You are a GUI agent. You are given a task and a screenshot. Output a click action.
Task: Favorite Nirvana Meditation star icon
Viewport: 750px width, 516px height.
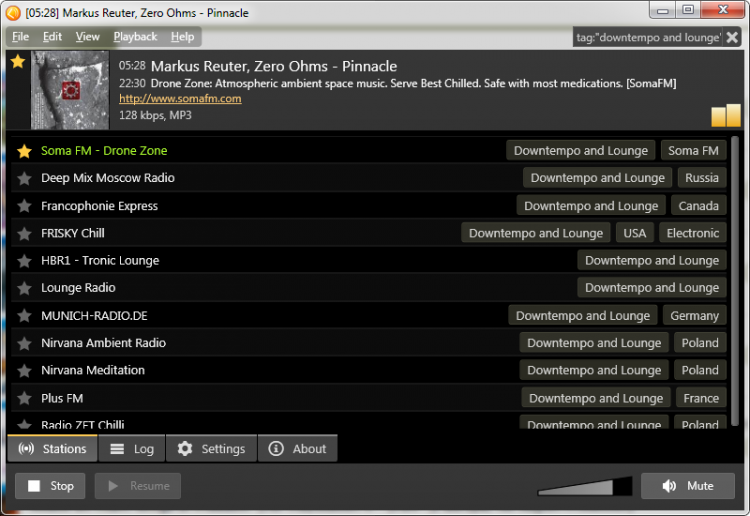[x=24, y=370]
